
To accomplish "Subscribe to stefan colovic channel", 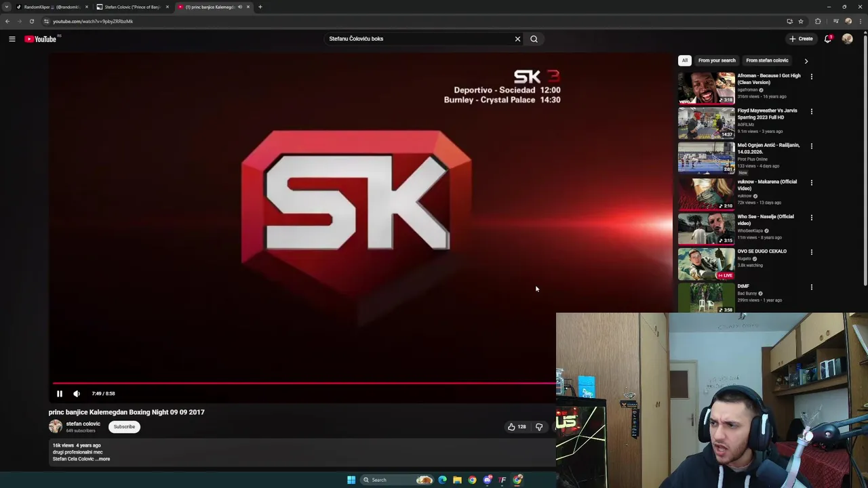I will 124,426.
